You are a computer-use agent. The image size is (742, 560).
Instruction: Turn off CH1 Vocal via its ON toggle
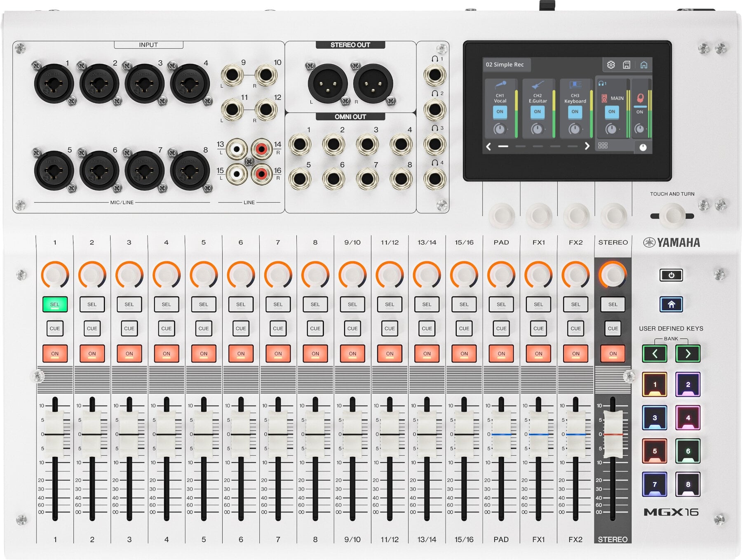click(500, 112)
